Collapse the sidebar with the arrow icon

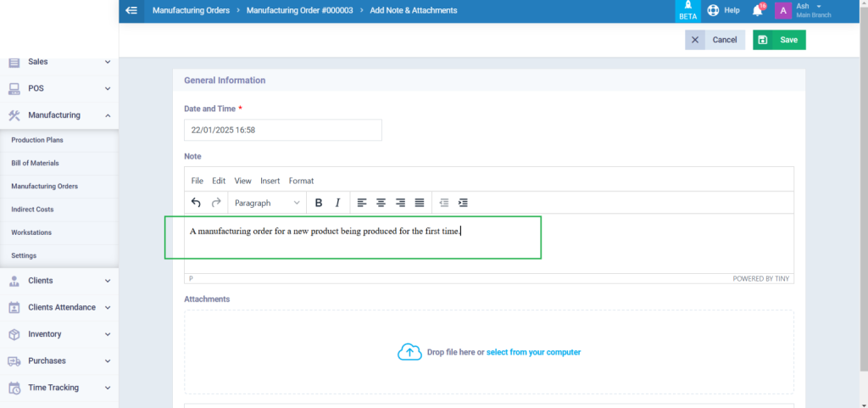[131, 10]
